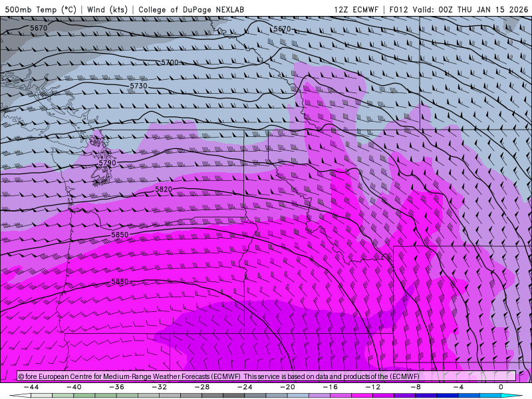Select the 5820 height contour label
Image resolution: width=532 pixels, height=399 pixels.
(x=164, y=190)
